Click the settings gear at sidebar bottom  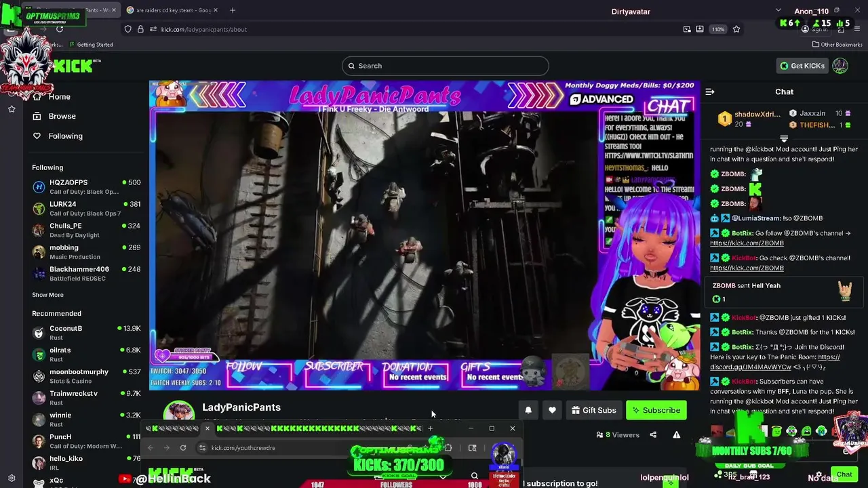coord(12,478)
